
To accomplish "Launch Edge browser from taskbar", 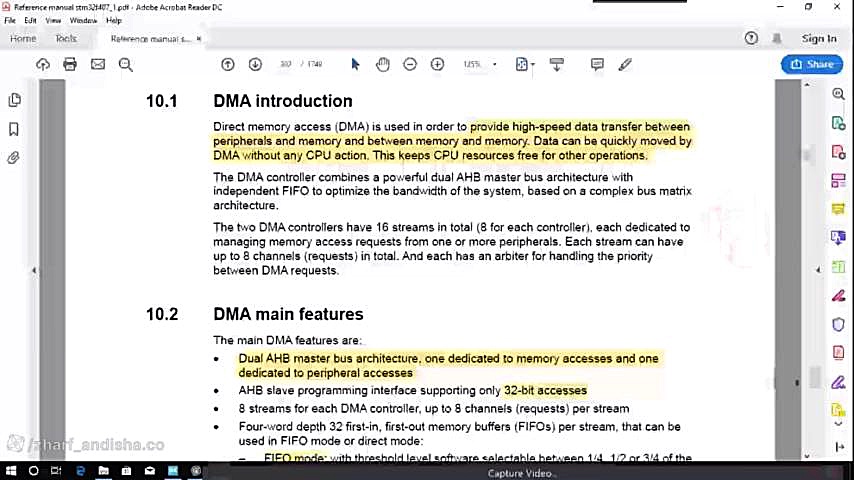I will (x=80, y=471).
